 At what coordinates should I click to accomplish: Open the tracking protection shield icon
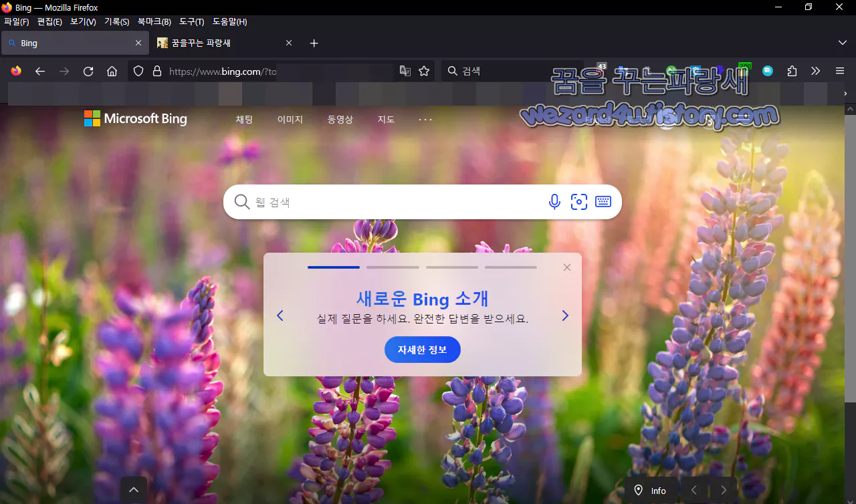pos(138,71)
